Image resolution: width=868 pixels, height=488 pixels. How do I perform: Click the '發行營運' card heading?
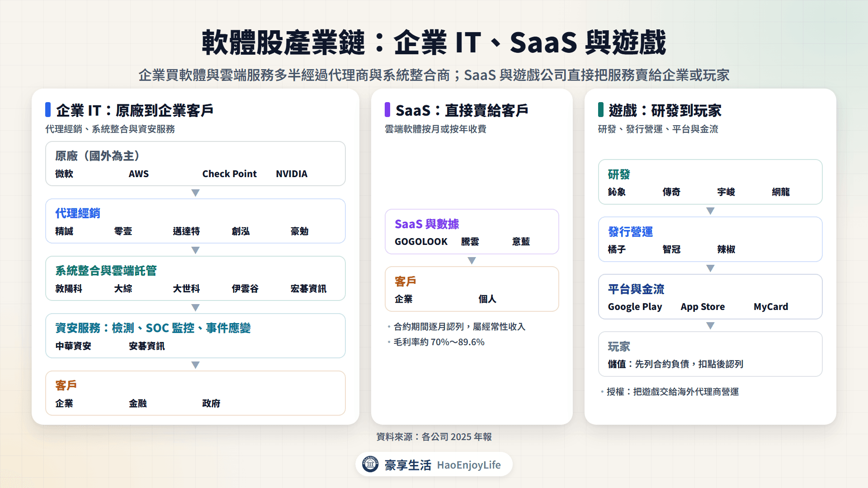coord(630,232)
